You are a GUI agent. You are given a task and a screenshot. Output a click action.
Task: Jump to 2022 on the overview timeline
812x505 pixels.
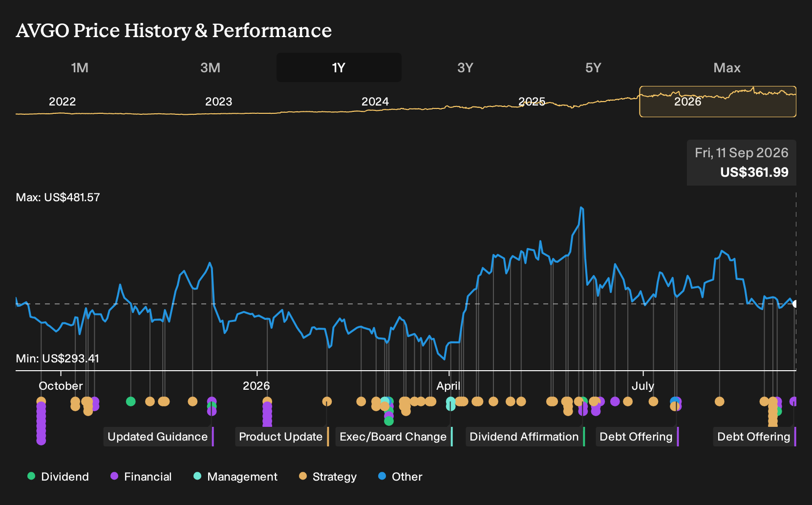click(62, 102)
